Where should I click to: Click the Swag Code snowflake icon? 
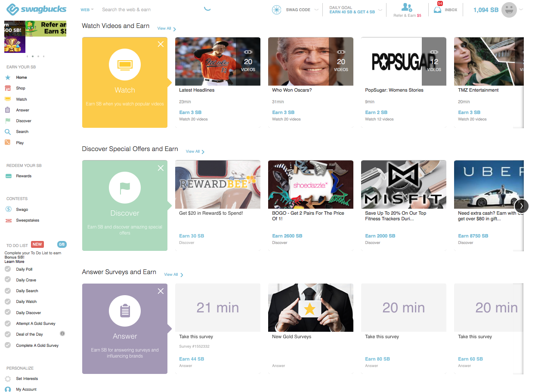pyautogui.click(x=277, y=10)
